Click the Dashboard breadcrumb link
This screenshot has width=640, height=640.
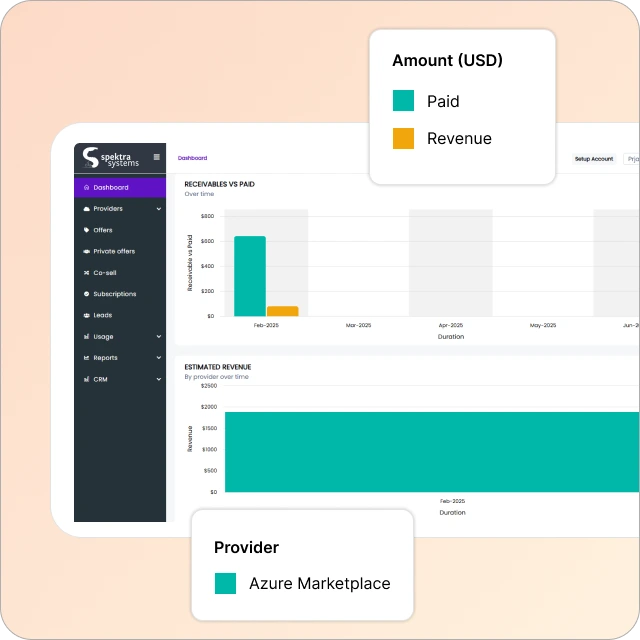[192, 158]
